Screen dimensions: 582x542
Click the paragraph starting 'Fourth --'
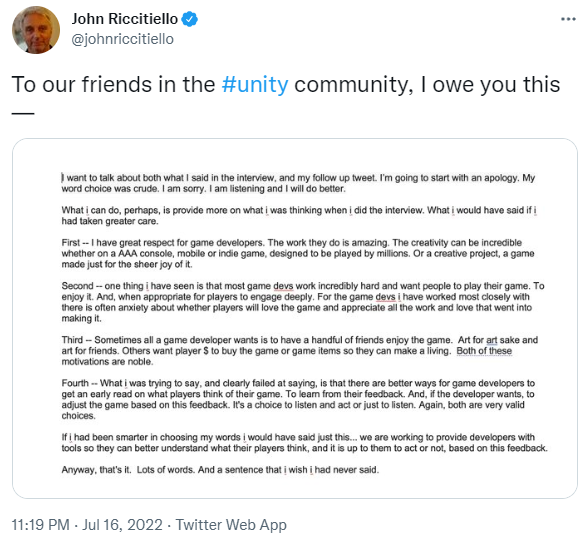point(298,399)
